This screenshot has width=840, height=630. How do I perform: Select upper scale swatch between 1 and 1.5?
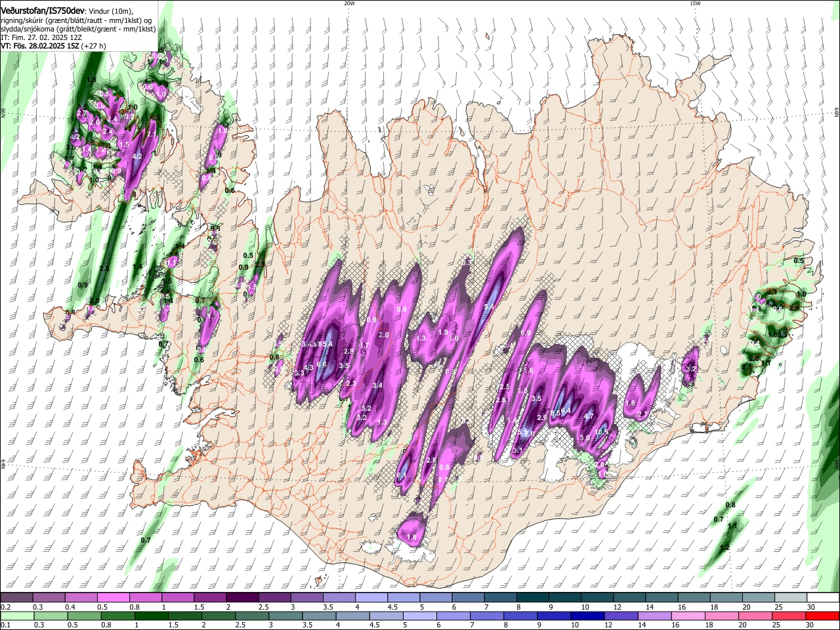point(178,597)
